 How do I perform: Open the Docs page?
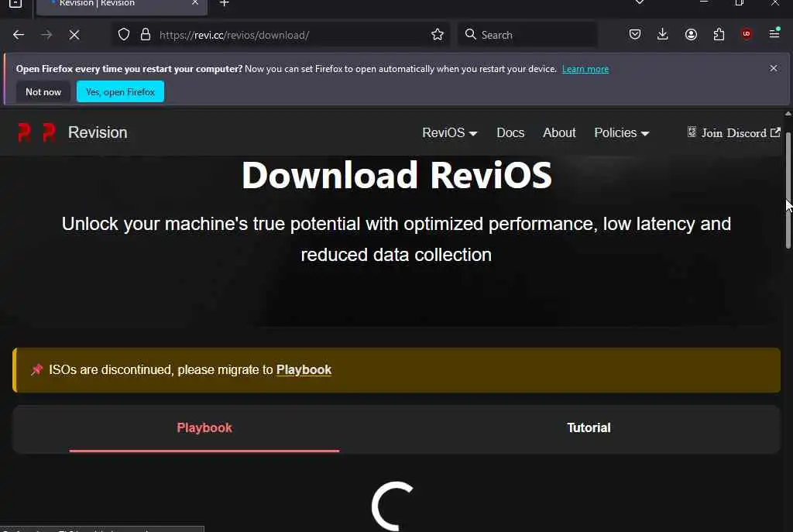click(510, 132)
